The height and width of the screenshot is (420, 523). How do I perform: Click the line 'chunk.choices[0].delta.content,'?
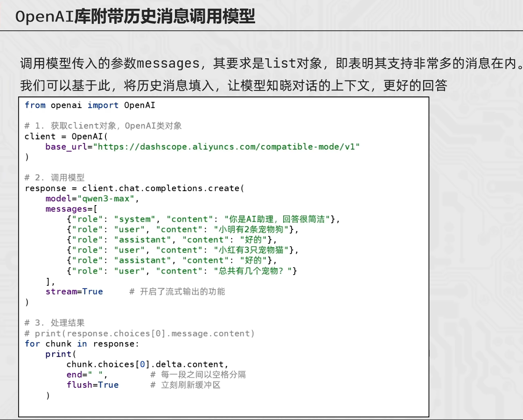coord(147,365)
